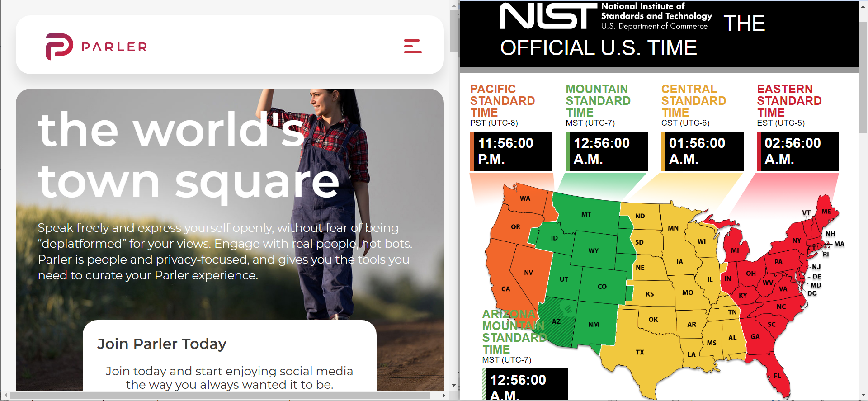The image size is (868, 401).
Task: Select North Dakota (ND) on the map
Action: (x=640, y=216)
